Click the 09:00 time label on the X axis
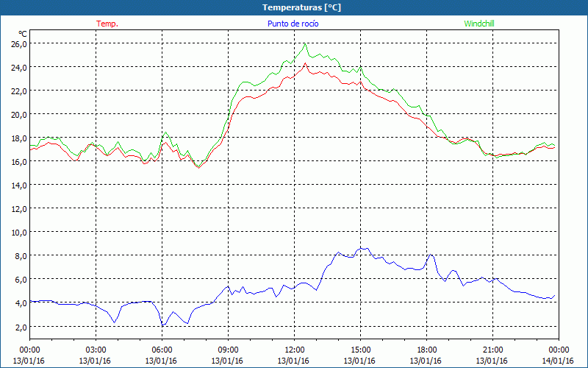This screenshot has height=368, width=588. coord(228,350)
